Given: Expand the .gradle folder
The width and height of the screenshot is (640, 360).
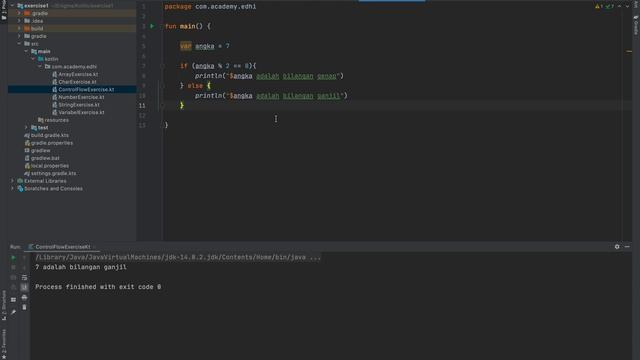Looking at the screenshot, I should [x=19, y=13].
